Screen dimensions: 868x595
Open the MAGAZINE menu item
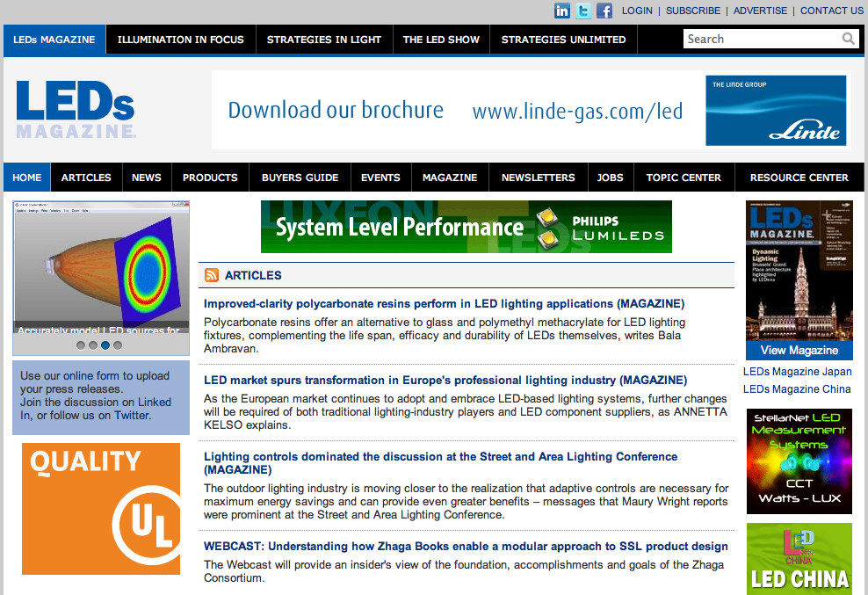[x=450, y=178]
